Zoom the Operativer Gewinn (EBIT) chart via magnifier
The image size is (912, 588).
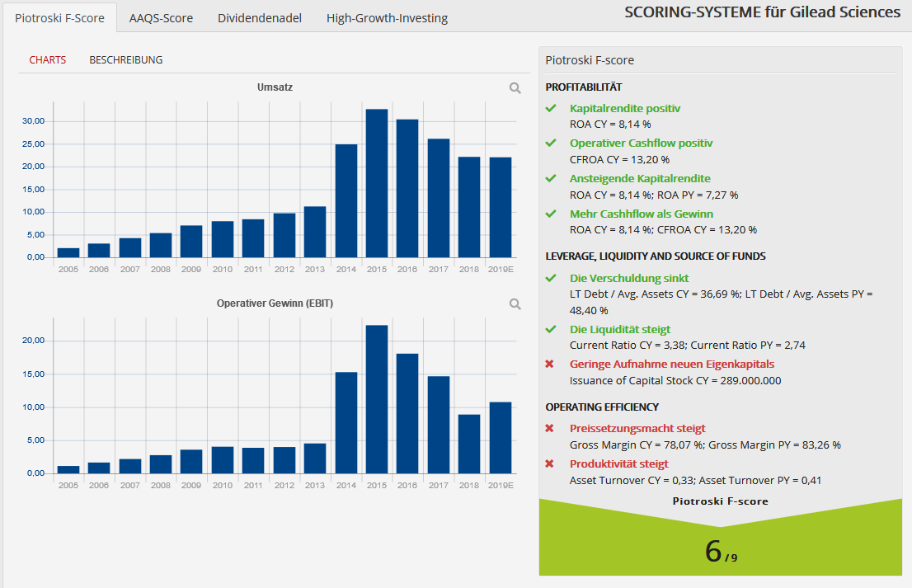click(x=515, y=304)
